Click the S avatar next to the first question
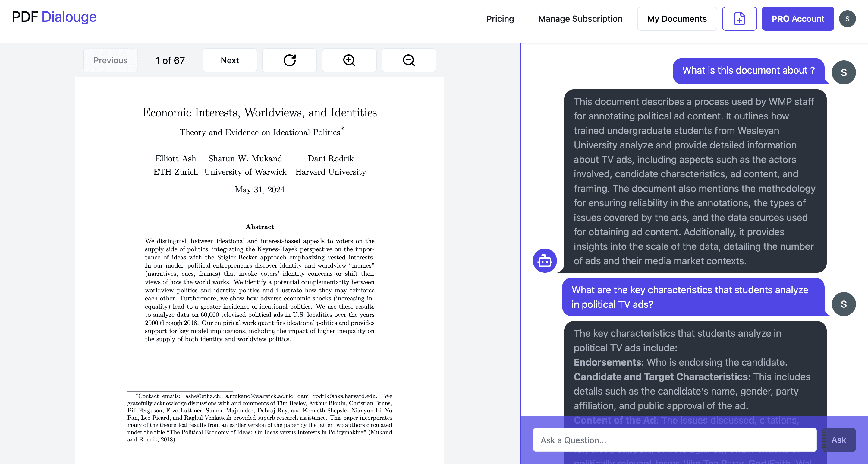The image size is (868, 464). click(844, 72)
